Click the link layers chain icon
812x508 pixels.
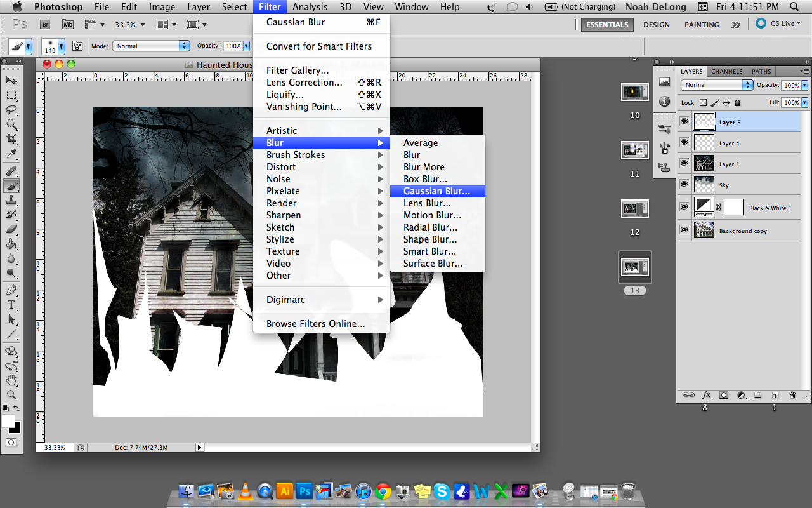(x=688, y=395)
